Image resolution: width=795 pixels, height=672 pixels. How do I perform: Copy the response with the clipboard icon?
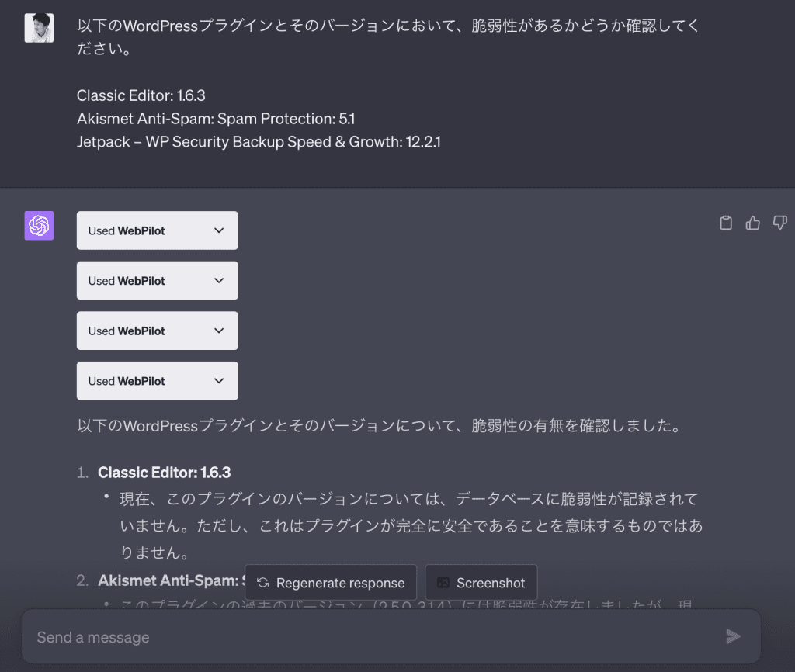(726, 223)
